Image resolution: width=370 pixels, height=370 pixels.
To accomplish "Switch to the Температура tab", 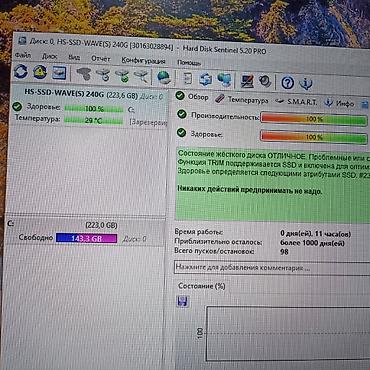I will click(242, 99).
